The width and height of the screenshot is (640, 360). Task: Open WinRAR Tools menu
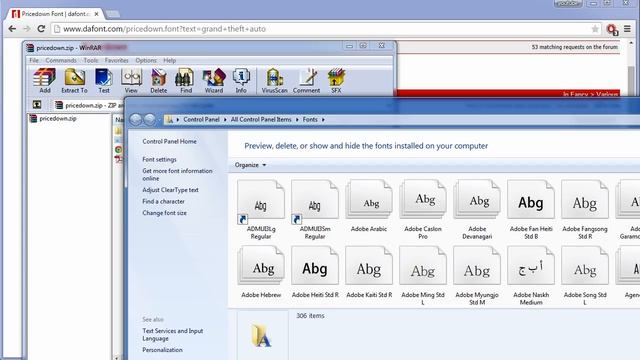(x=91, y=60)
